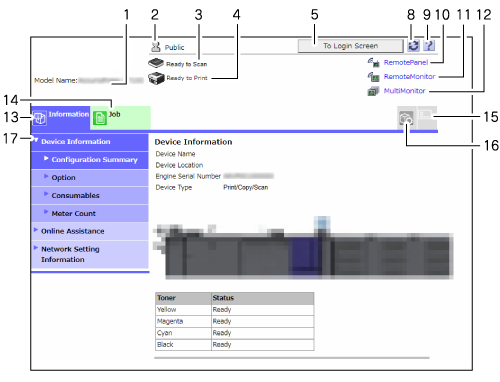Open the MultiMonitor link
Viewport: 500px width, 382px height.
(404, 91)
